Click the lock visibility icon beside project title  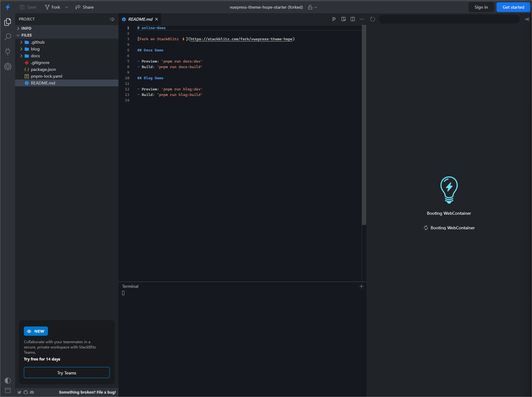310,7
